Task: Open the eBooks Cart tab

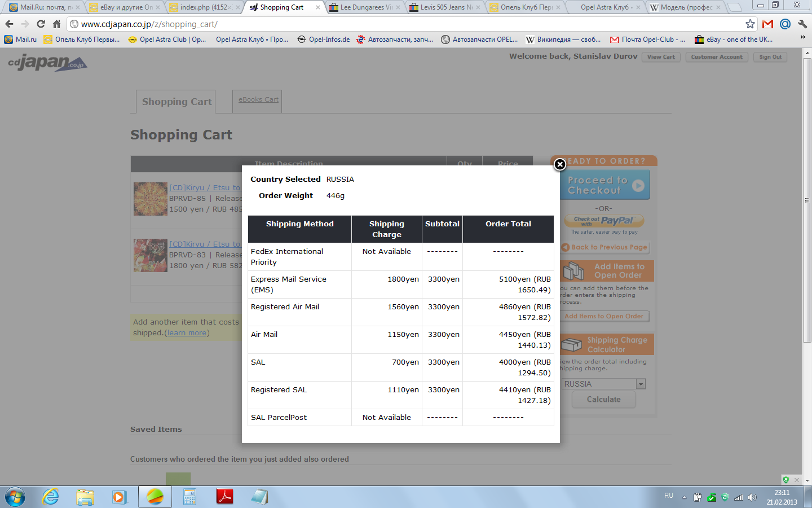Action: 258,99
